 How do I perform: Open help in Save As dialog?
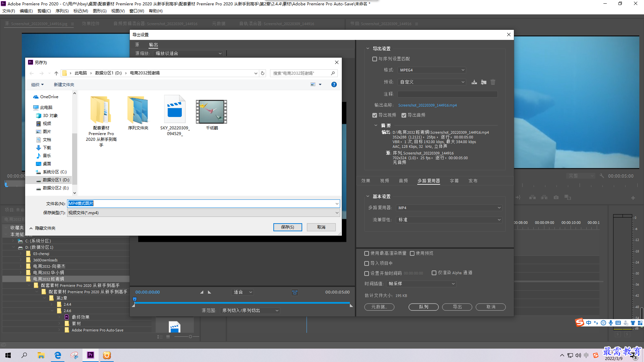pyautogui.click(x=334, y=84)
